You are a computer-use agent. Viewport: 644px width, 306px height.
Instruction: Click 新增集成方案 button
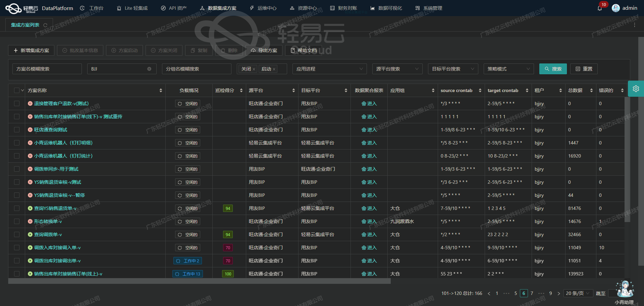pyautogui.click(x=31, y=50)
